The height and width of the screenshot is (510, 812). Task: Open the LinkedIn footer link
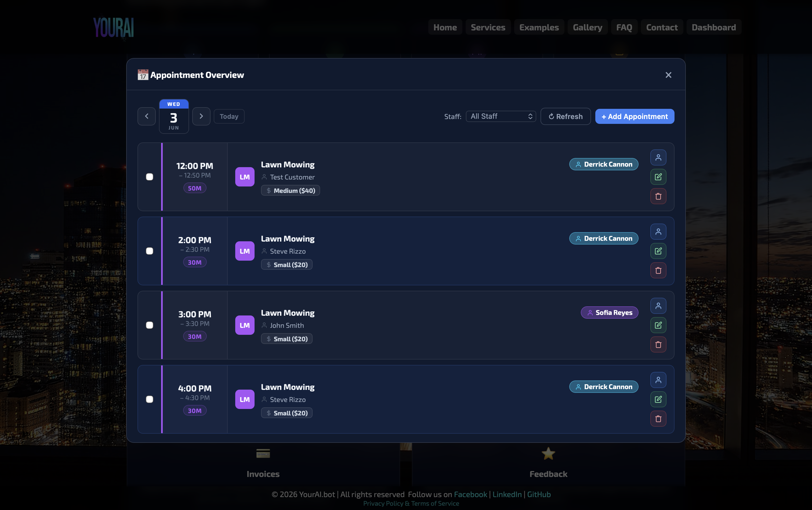click(507, 494)
